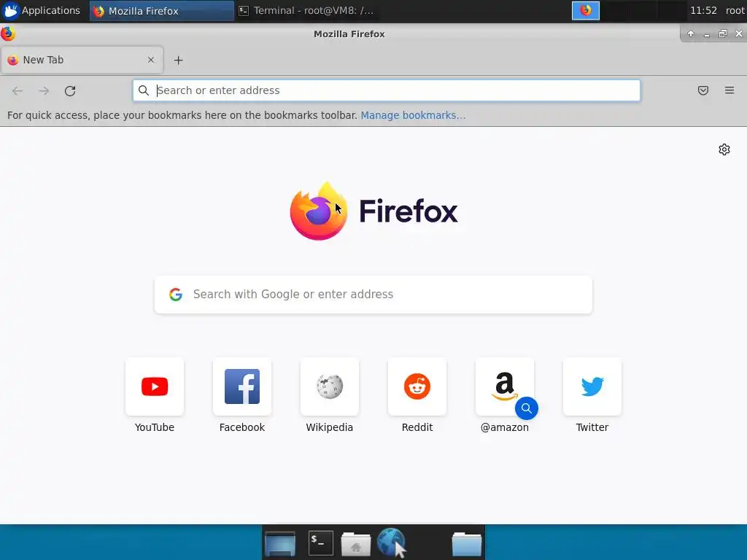Click the Save to Pocket icon
The image size is (747, 560).
pyautogui.click(x=703, y=90)
